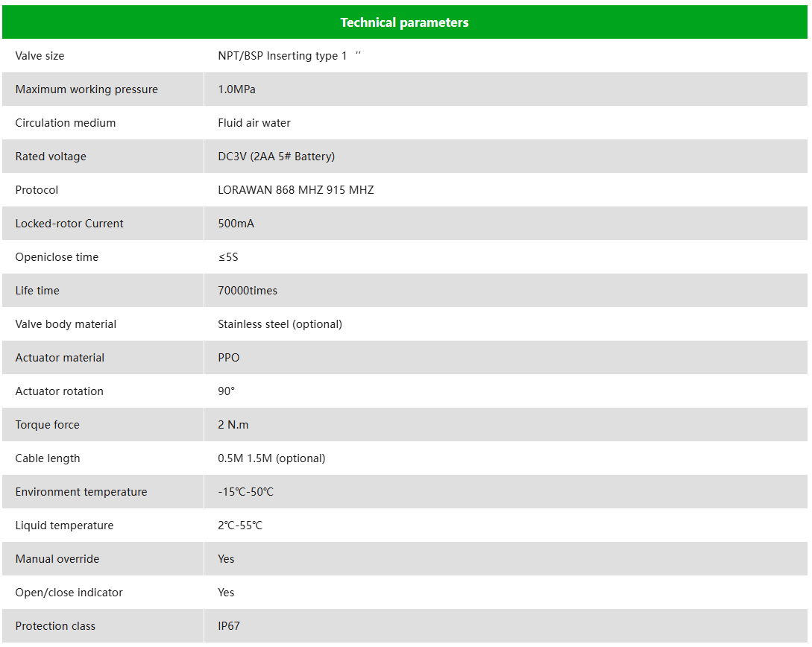
Task: Select the LORAWAN 868 MHZ value
Action: (296, 190)
